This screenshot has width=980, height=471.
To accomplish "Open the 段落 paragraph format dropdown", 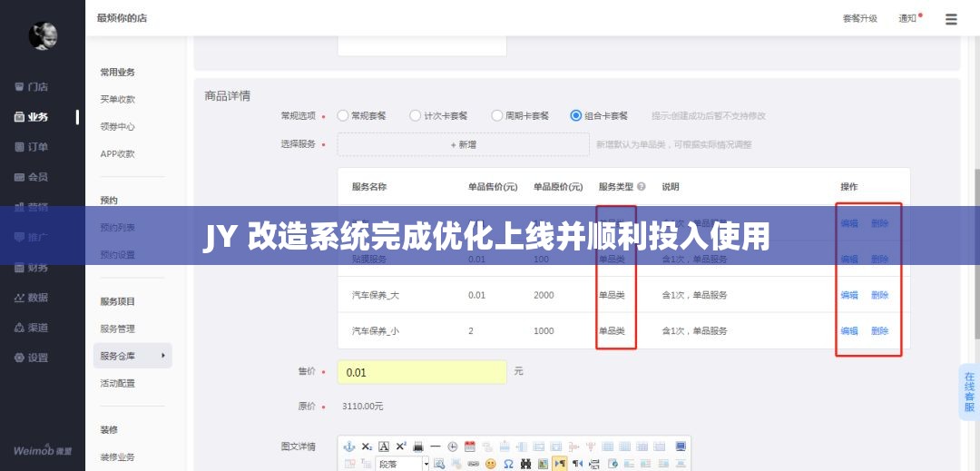I will click(x=403, y=464).
